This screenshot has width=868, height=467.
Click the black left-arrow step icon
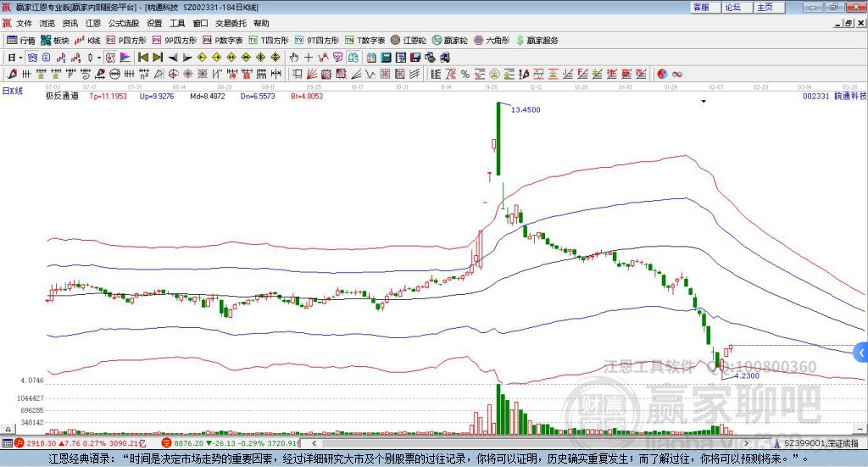[x=173, y=58]
